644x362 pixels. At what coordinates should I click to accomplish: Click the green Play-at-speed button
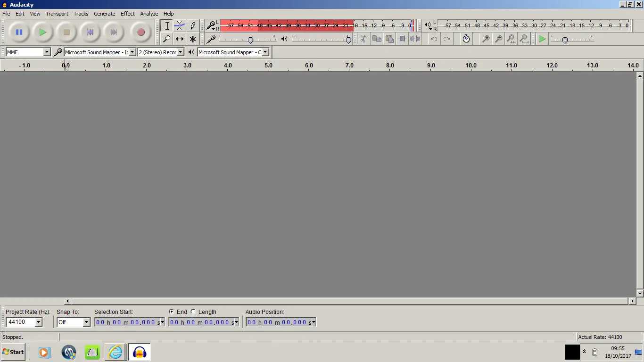542,39
